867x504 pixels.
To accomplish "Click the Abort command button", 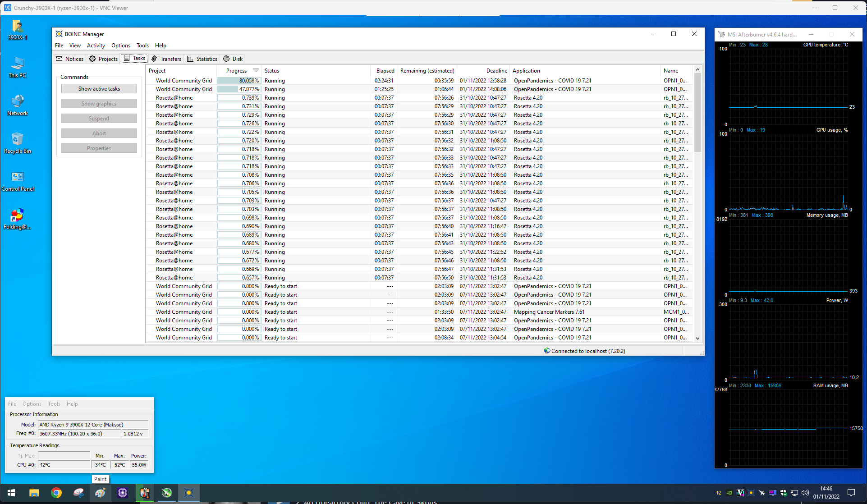I will [99, 133].
